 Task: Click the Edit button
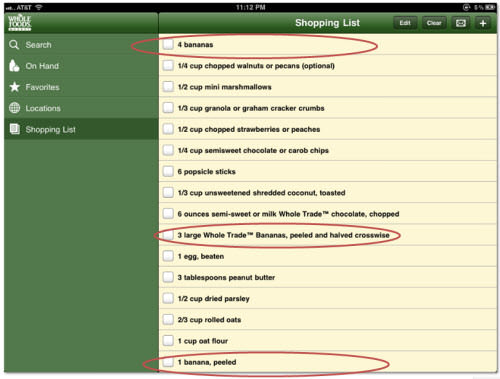point(405,23)
